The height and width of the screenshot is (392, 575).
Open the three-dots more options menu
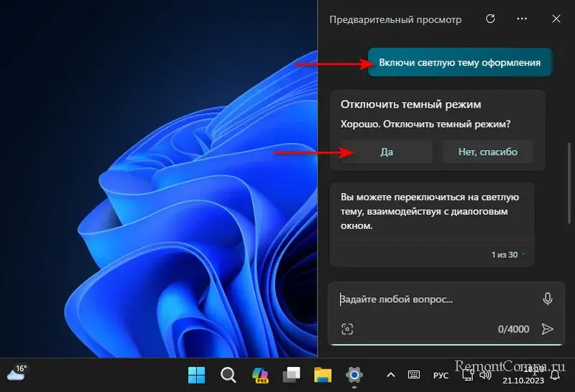pyautogui.click(x=523, y=19)
